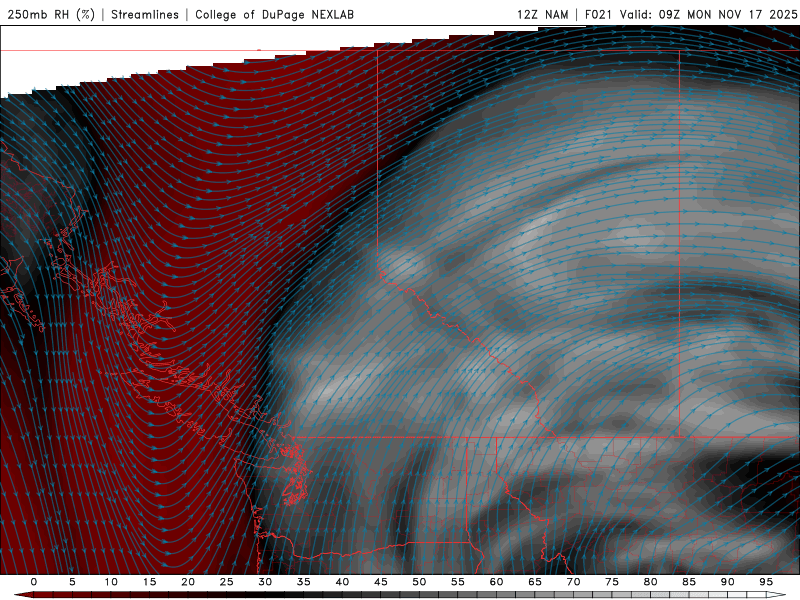Click the '250mb RH (%)' title text

tap(51, 14)
